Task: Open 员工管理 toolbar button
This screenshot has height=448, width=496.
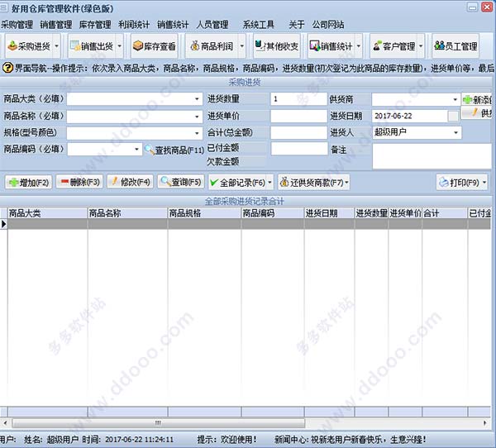Action: click(x=455, y=46)
